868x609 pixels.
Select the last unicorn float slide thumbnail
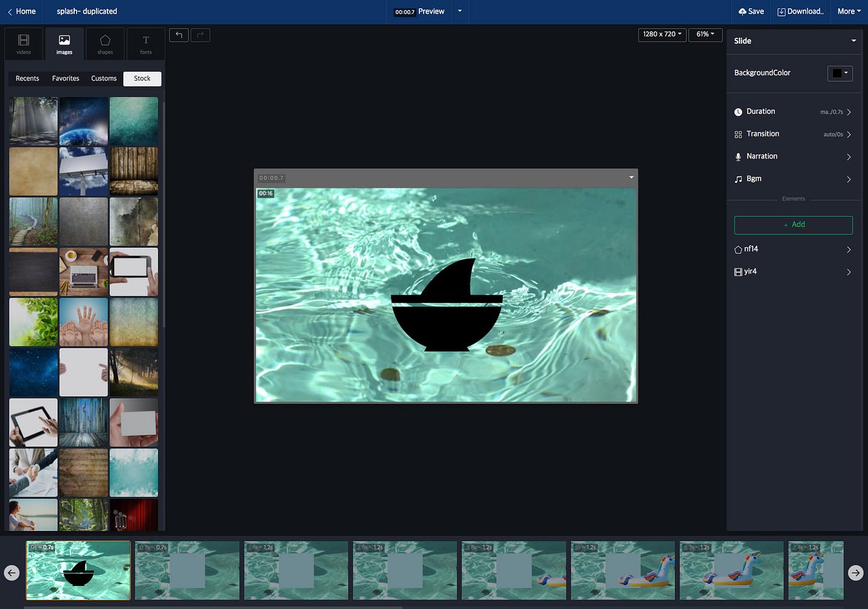coord(816,570)
